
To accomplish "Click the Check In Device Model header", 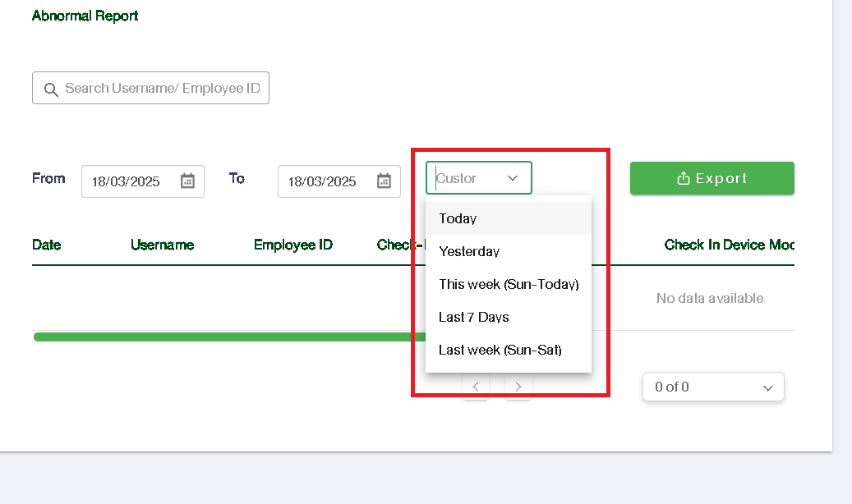I will coord(728,245).
